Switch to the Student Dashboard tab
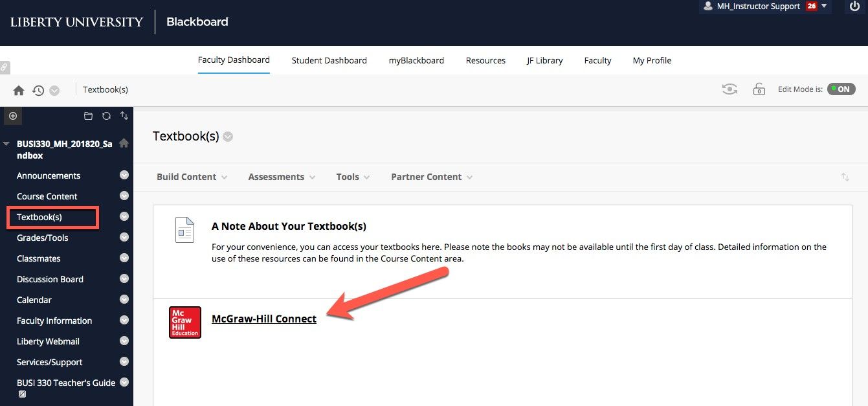Screen dimensions: 868x406 click(329, 60)
